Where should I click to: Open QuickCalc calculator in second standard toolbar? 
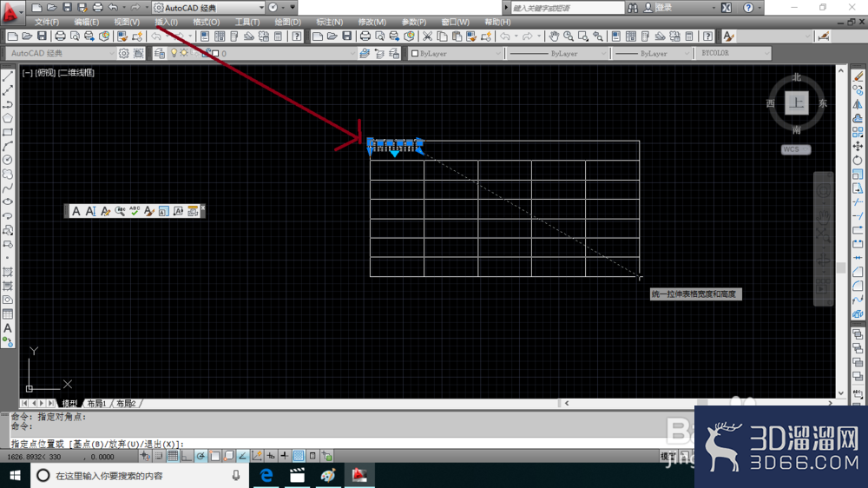689,36
